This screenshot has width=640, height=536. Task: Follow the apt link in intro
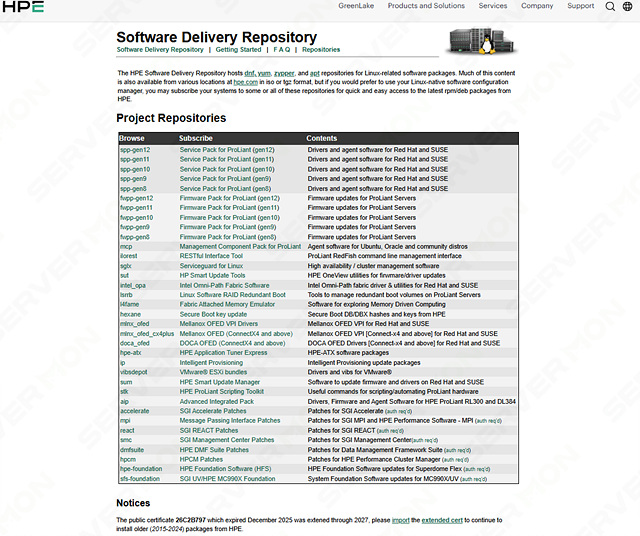pos(314,73)
